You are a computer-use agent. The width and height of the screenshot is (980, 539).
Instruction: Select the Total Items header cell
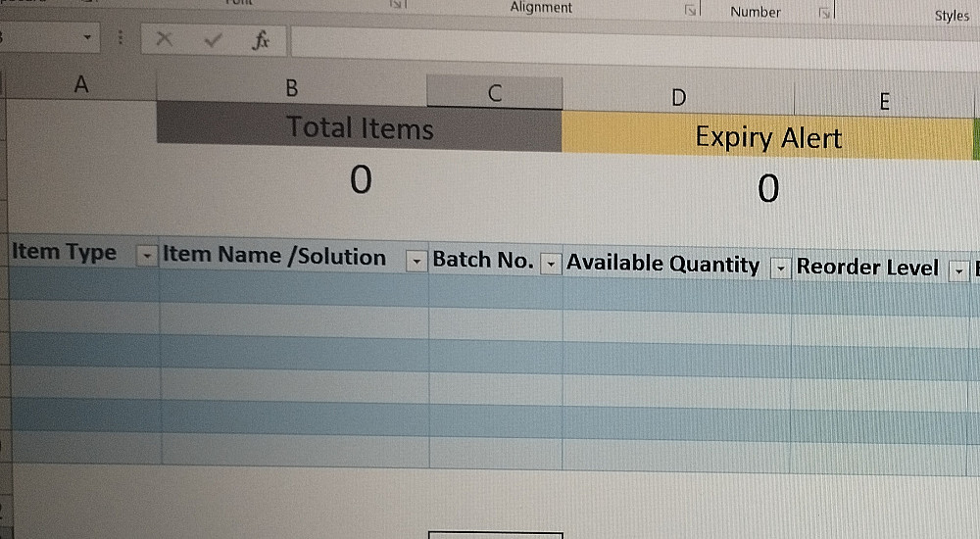360,127
